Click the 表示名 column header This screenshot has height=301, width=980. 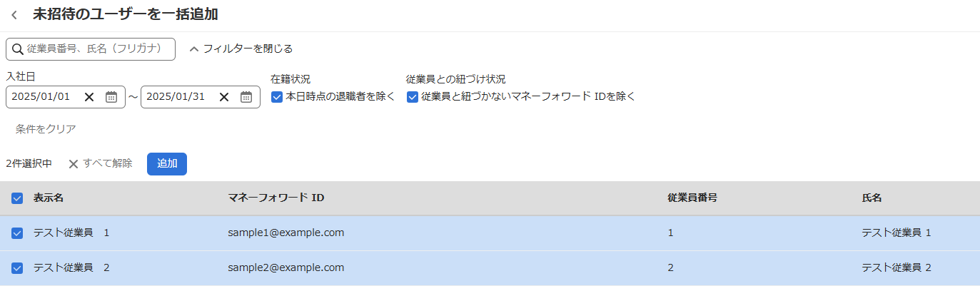coord(49,198)
